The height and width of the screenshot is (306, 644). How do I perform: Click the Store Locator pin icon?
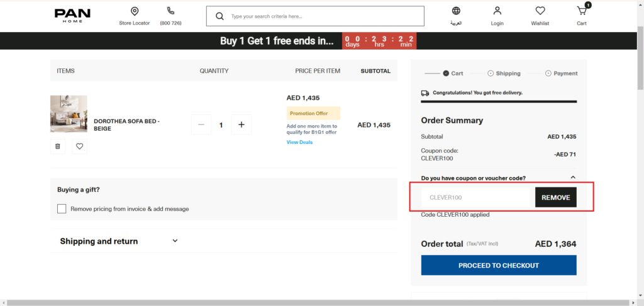pyautogui.click(x=135, y=11)
